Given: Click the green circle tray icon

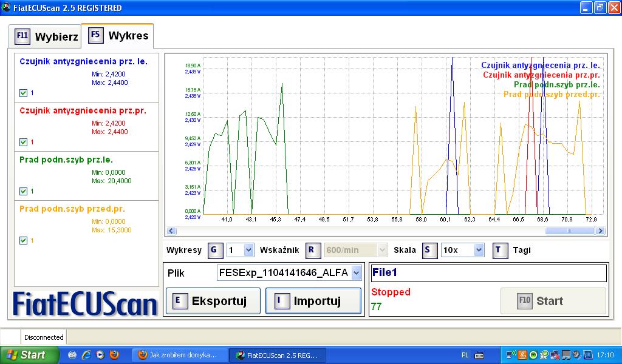Looking at the screenshot, I should click(x=533, y=355).
